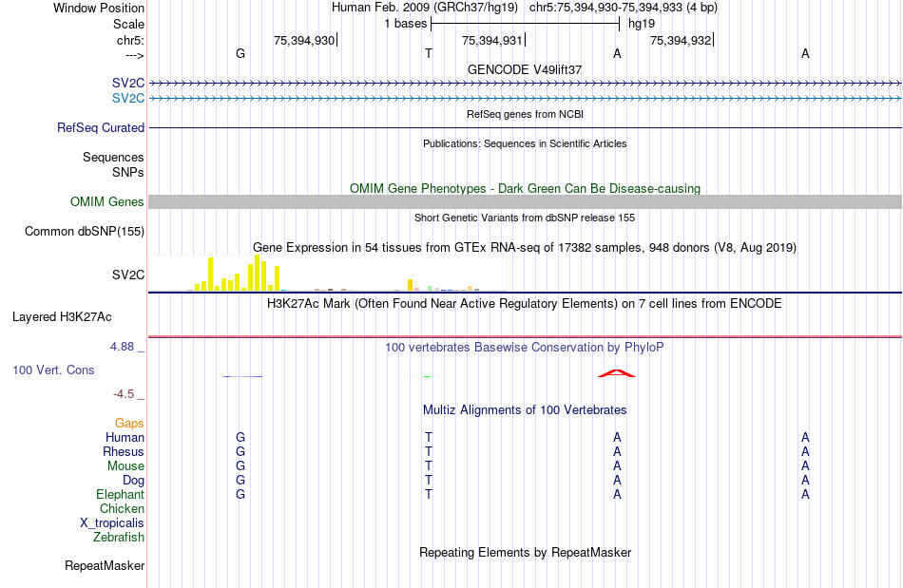The width and height of the screenshot is (903, 588).
Task: Click the Chicken species row label
Action: tap(122, 508)
